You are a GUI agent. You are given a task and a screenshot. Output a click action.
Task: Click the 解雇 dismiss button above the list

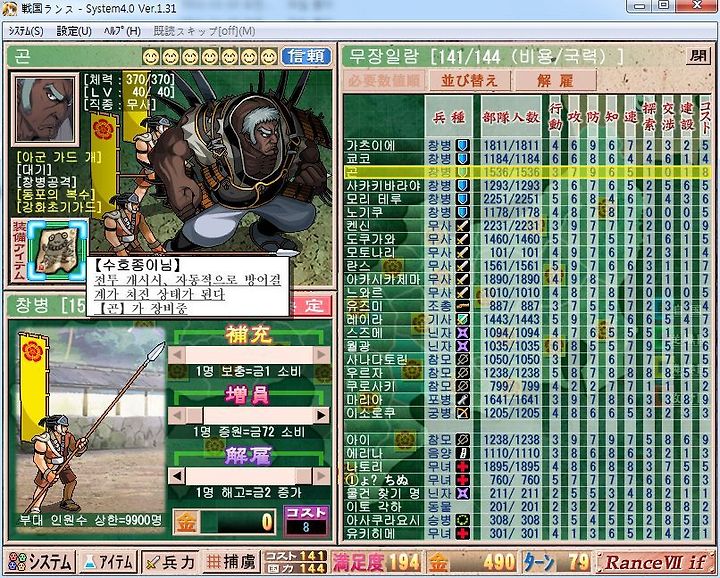(555, 80)
